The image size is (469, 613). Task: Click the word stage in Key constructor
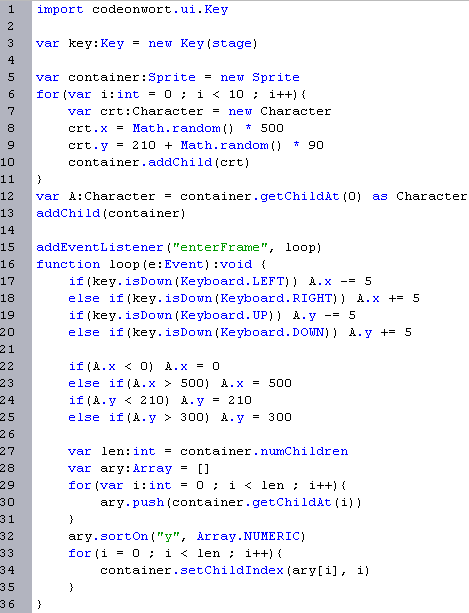coord(232,43)
